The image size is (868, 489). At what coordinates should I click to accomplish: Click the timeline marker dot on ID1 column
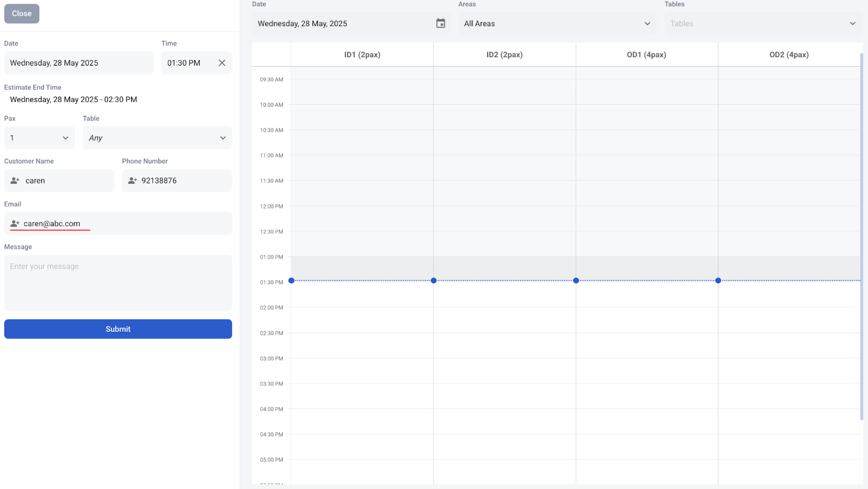[x=291, y=280]
